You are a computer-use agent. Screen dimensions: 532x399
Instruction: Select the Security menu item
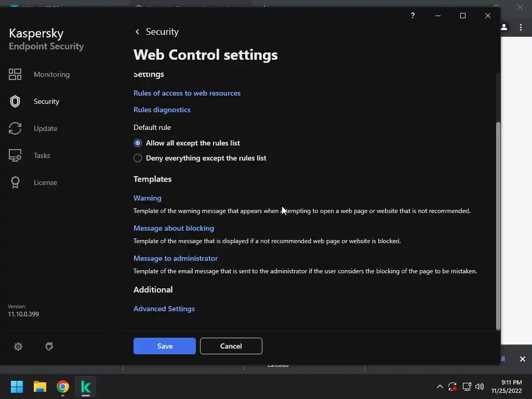tap(46, 101)
